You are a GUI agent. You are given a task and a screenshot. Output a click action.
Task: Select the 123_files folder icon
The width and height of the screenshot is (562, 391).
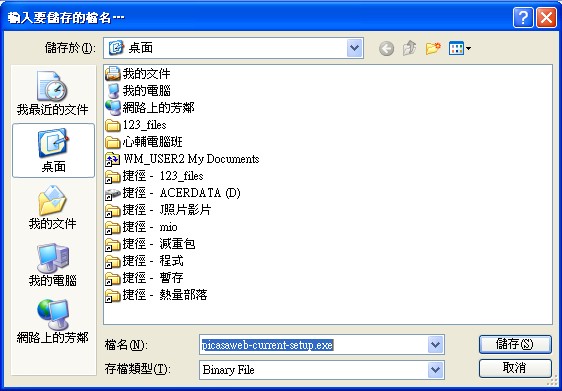(113, 125)
